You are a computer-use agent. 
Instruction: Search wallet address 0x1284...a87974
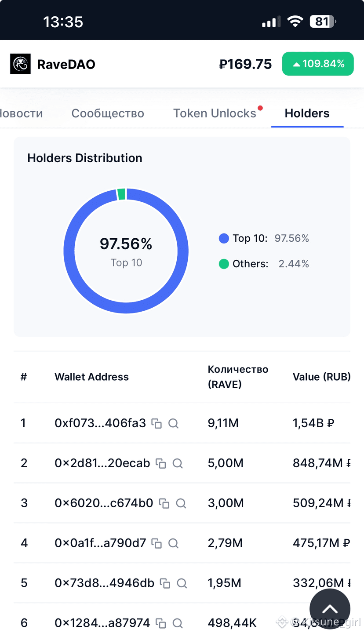(178, 623)
